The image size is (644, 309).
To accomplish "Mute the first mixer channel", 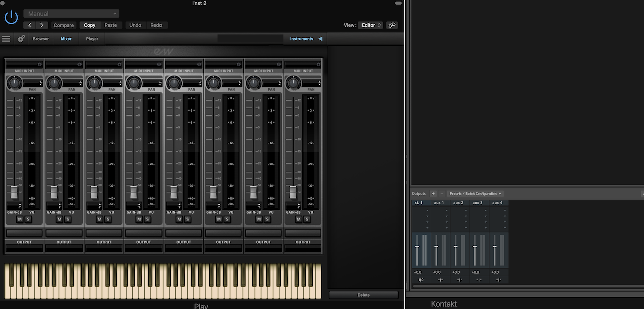I will pos(20,219).
